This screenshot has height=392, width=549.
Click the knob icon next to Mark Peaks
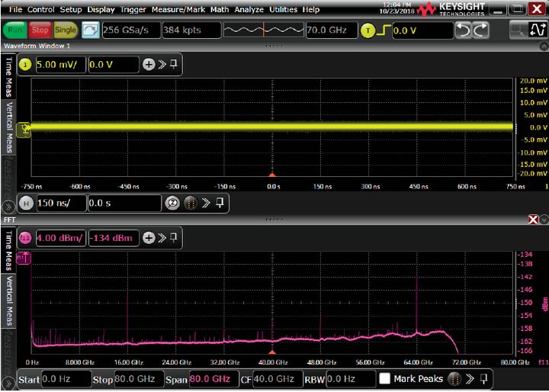454,379
